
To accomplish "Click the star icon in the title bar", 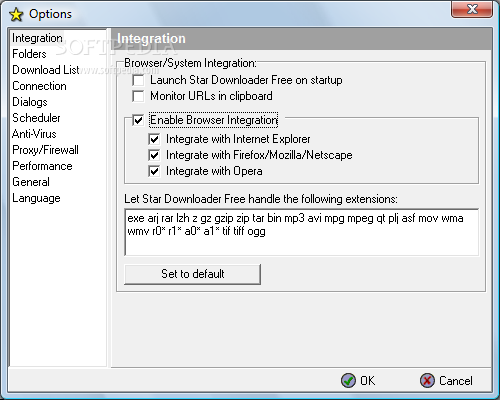I will click(16, 14).
